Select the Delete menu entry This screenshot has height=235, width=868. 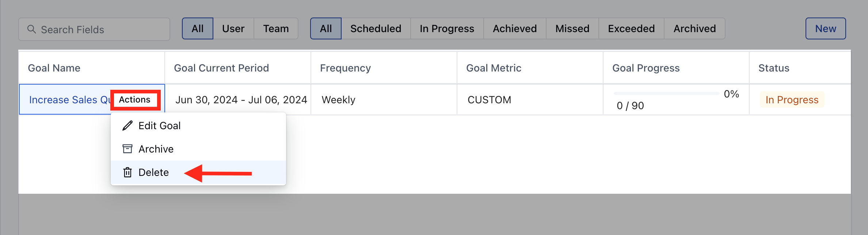click(198, 172)
